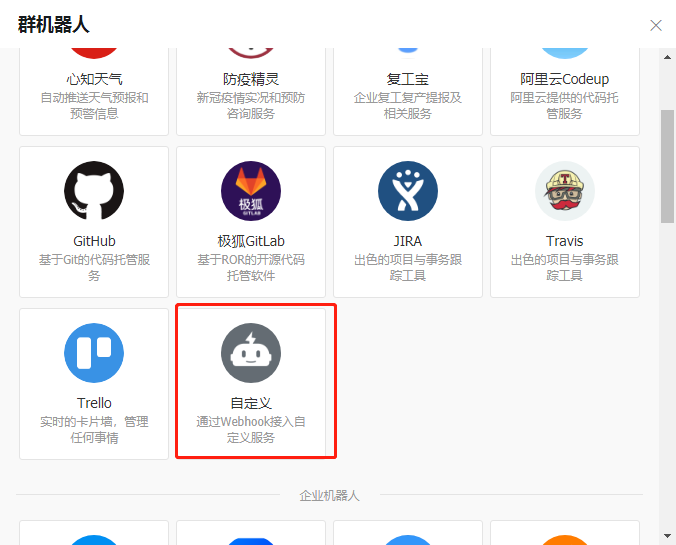Screen dimensions: 676x545
Task: Click the 自动推送天气预报和预警信息 description
Action: (94, 106)
